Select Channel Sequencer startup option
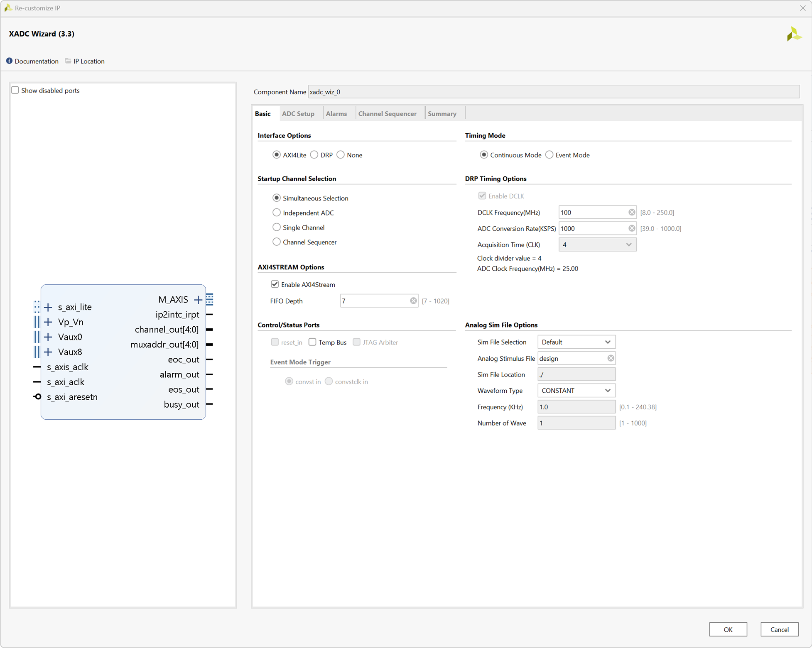The height and width of the screenshot is (648, 812). tap(277, 242)
